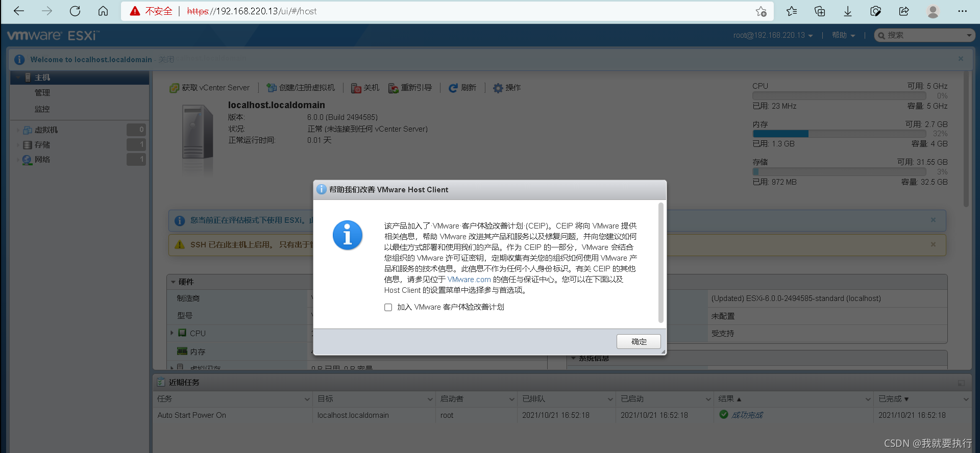Click the 内存 hardware row icon

(182, 351)
